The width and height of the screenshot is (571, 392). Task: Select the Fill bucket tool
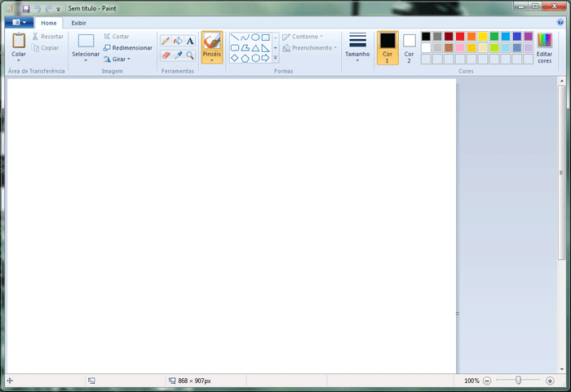click(x=178, y=41)
